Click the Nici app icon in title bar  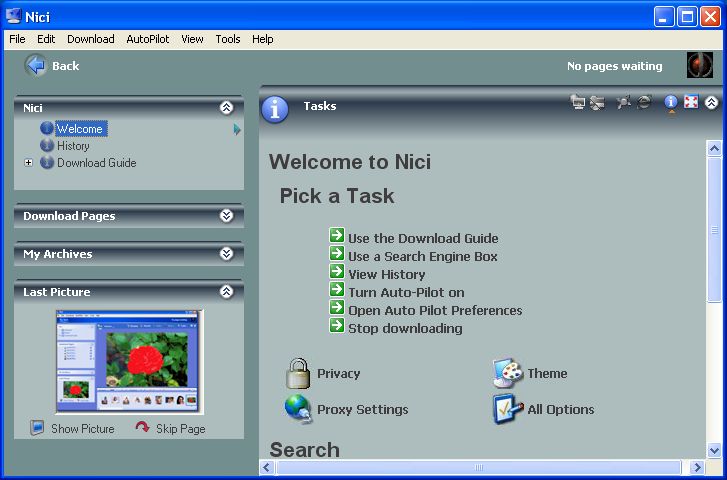13,17
